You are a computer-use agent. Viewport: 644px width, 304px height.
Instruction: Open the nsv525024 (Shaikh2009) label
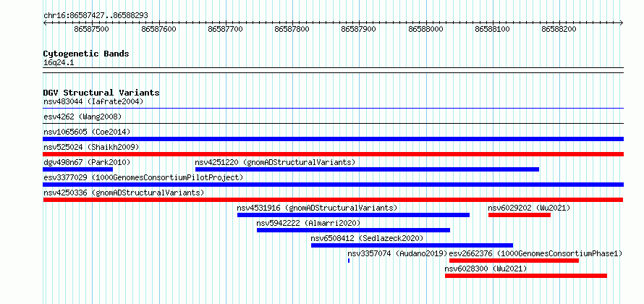coord(91,147)
